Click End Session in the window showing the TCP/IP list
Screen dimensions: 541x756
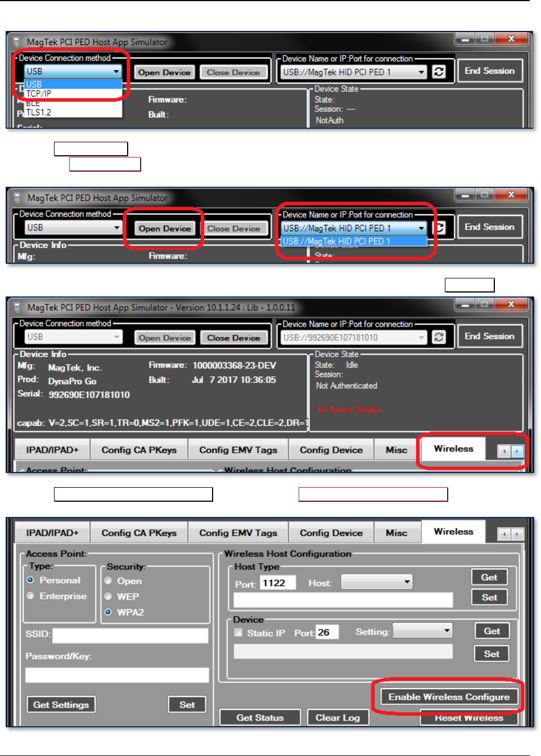click(x=489, y=71)
